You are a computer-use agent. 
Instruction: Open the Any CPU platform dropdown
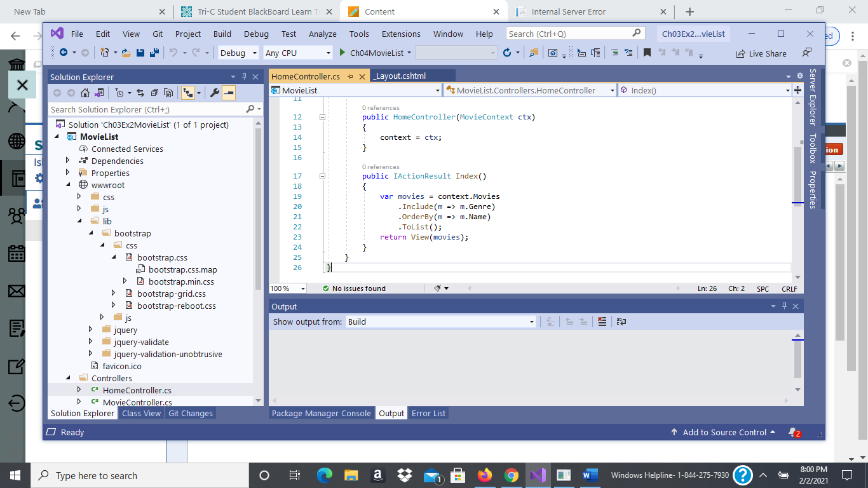299,53
